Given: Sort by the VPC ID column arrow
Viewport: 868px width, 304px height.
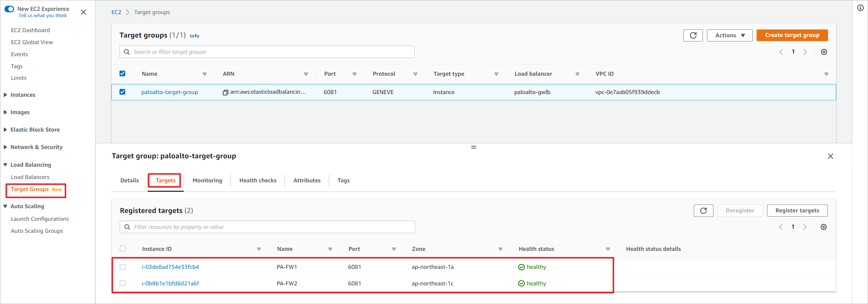Looking at the screenshot, I should (x=827, y=74).
